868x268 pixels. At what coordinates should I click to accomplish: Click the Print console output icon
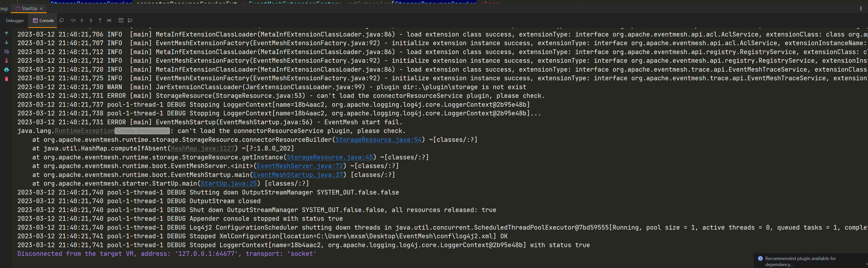6,70
